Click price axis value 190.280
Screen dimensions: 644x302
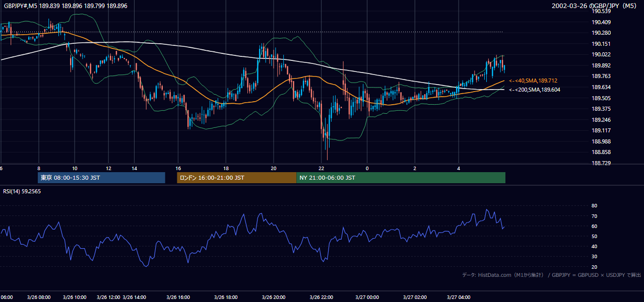point(602,33)
